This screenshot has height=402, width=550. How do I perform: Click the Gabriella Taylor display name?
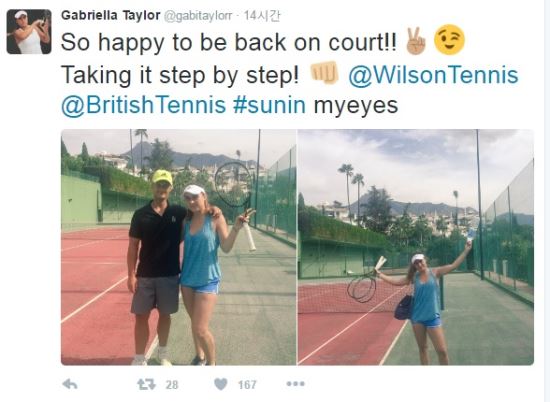pos(110,15)
